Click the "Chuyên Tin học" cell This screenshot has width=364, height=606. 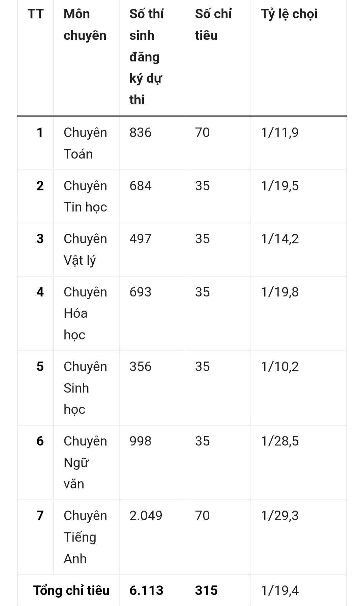coord(85,196)
